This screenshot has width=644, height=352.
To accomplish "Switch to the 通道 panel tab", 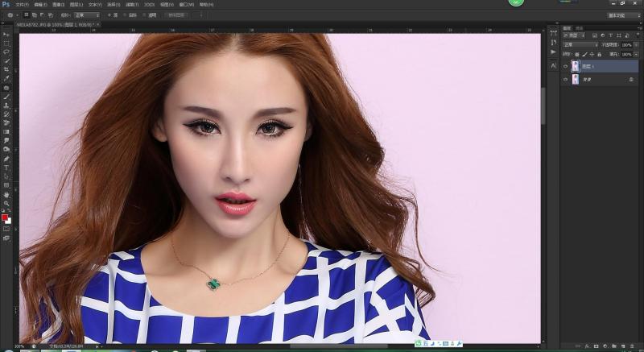I will tap(580, 28).
